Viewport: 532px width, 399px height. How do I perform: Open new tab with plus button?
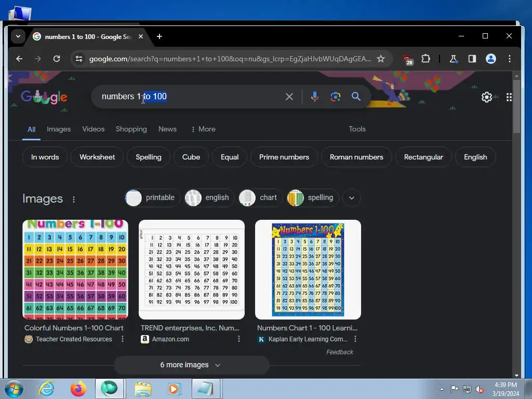(x=159, y=36)
